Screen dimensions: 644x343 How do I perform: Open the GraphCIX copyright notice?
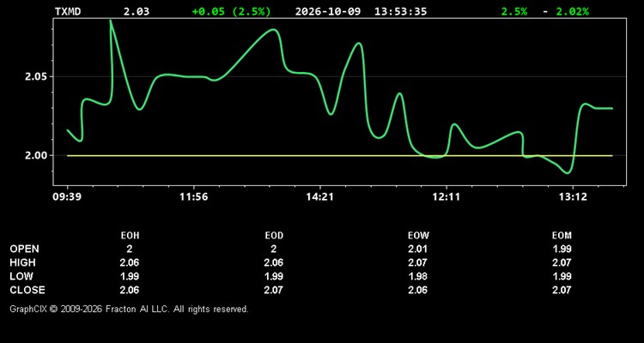click(129, 309)
